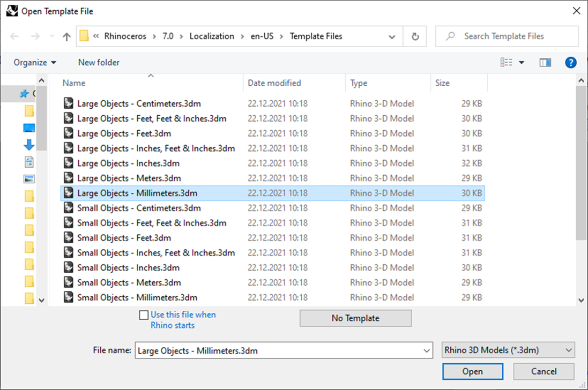The image size is (588, 390).
Task: Expand the chevron after en-US in path
Action: coord(281,36)
